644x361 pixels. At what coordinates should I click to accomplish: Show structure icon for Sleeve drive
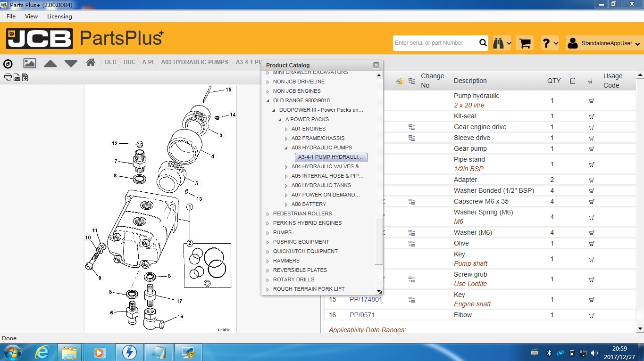pyautogui.click(x=412, y=138)
